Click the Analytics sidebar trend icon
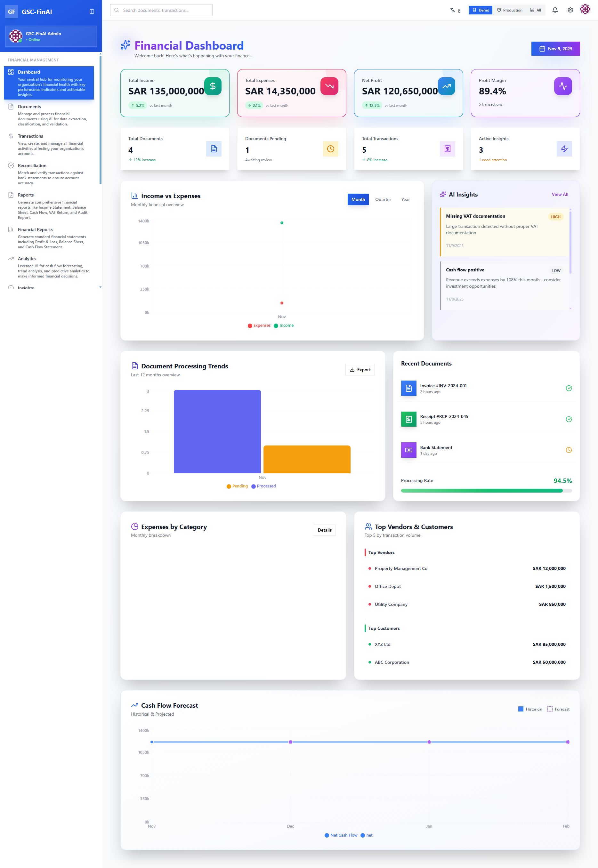The height and width of the screenshot is (868, 598). [x=11, y=259]
